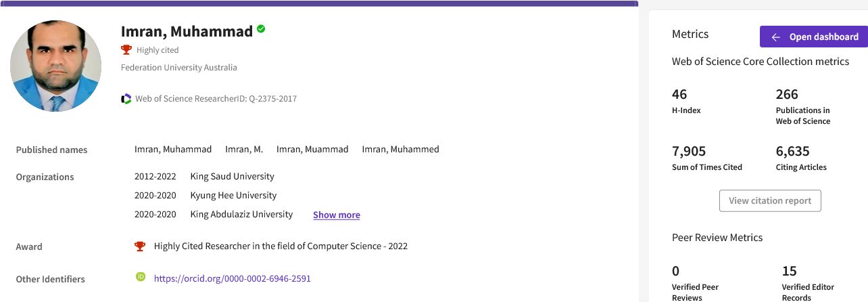
Task: Click the green ORCID iD icon
Action: [141, 277]
